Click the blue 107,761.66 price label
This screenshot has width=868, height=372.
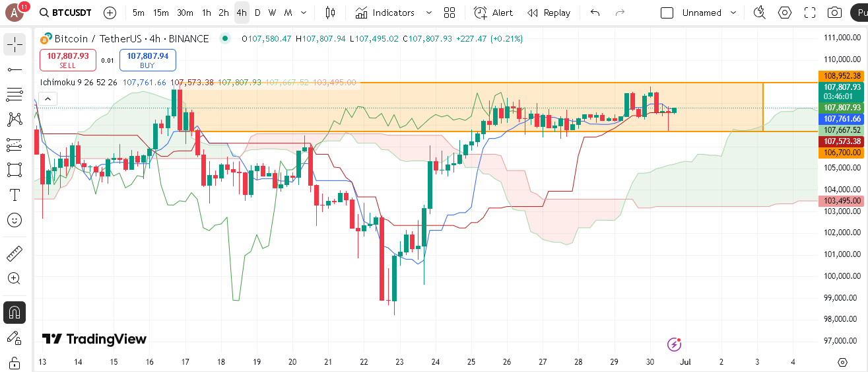[841, 119]
